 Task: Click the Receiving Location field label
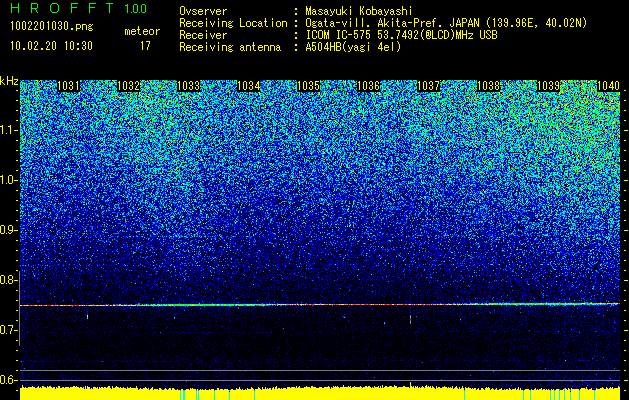tap(233, 23)
